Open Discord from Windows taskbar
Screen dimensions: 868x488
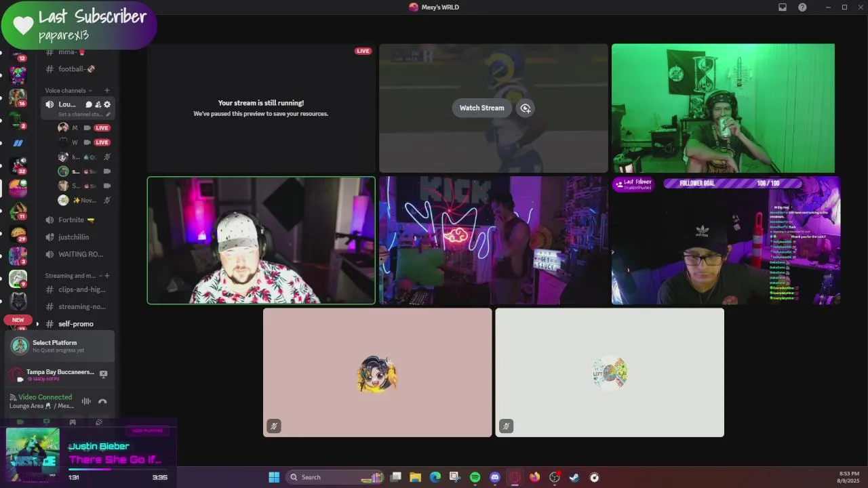[x=495, y=477]
